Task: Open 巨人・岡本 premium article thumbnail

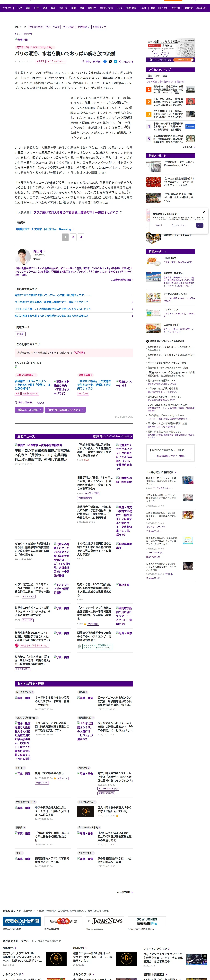Action: [86, 811]
